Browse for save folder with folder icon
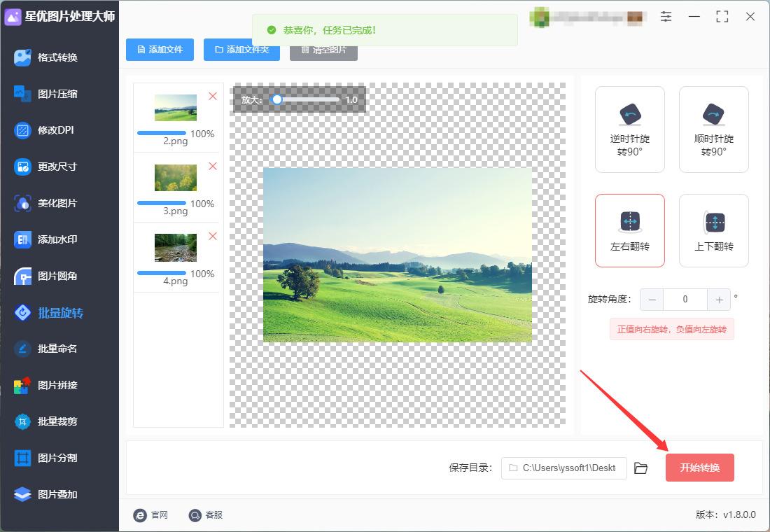Image resolution: width=770 pixels, height=532 pixels. pyautogui.click(x=640, y=468)
